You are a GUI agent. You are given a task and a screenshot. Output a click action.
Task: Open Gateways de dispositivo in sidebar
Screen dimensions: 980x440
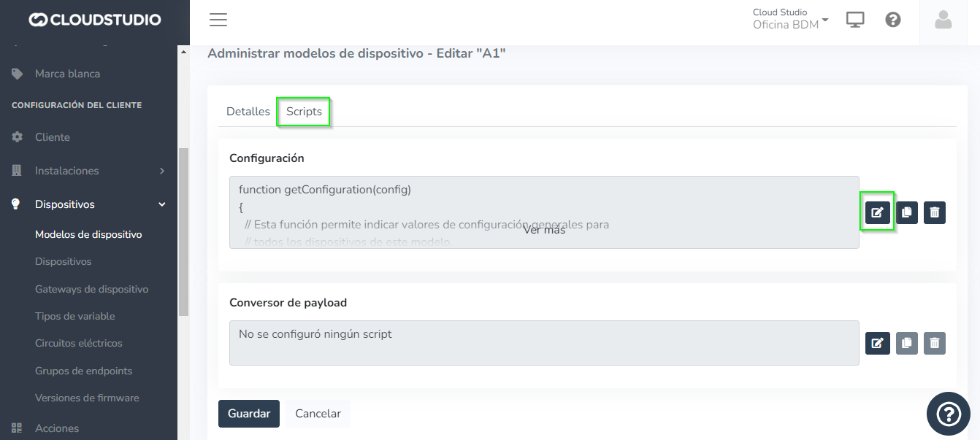pyautogui.click(x=91, y=289)
